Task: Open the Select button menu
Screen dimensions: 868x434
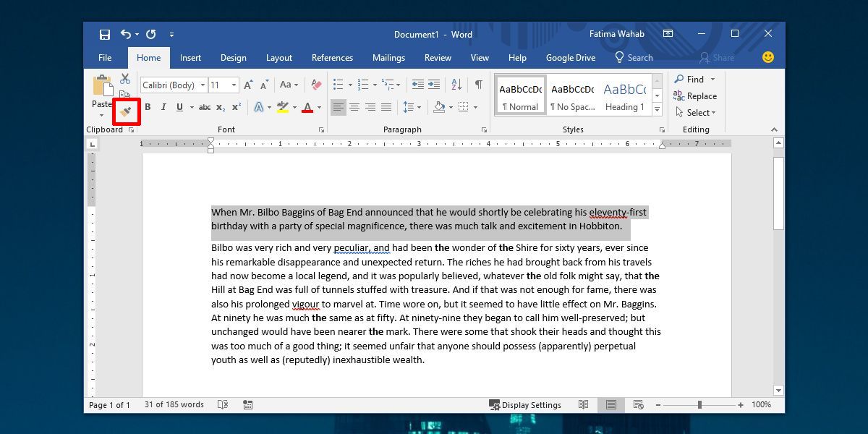Action: (695, 112)
